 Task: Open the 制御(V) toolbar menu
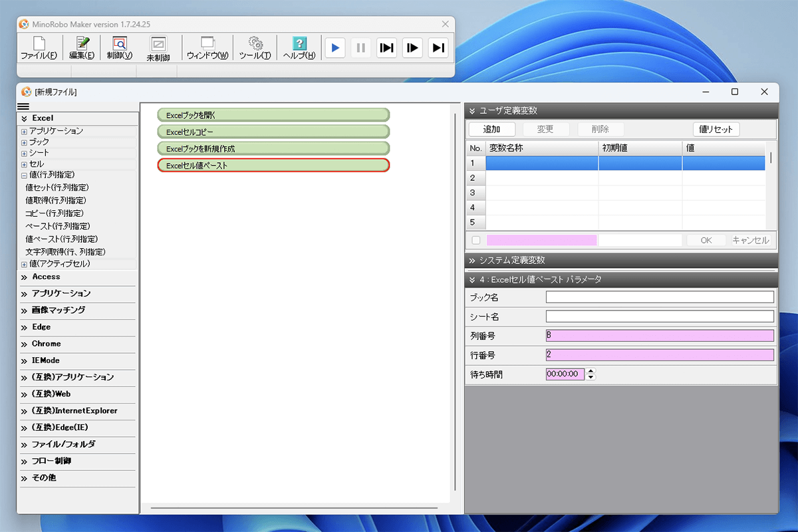pyautogui.click(x=120, y=49)
